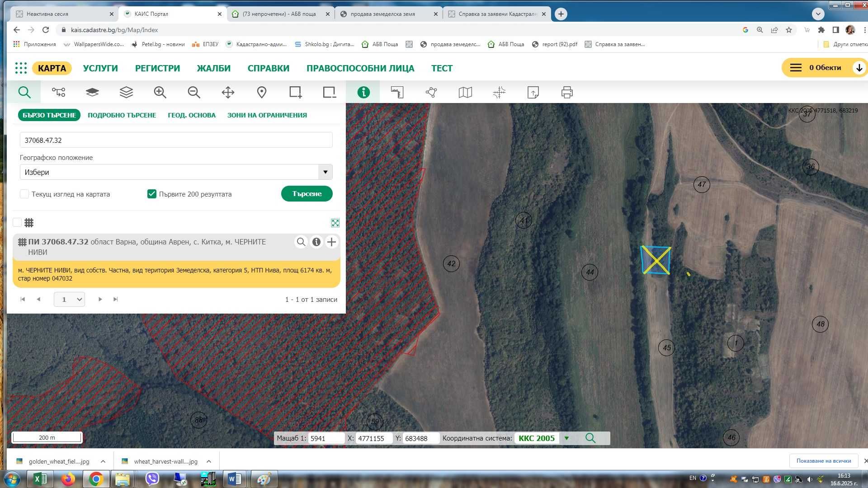Tick the select-all results checkbox
This screenshot has width=868, height=488.
(x=17, y=223)
